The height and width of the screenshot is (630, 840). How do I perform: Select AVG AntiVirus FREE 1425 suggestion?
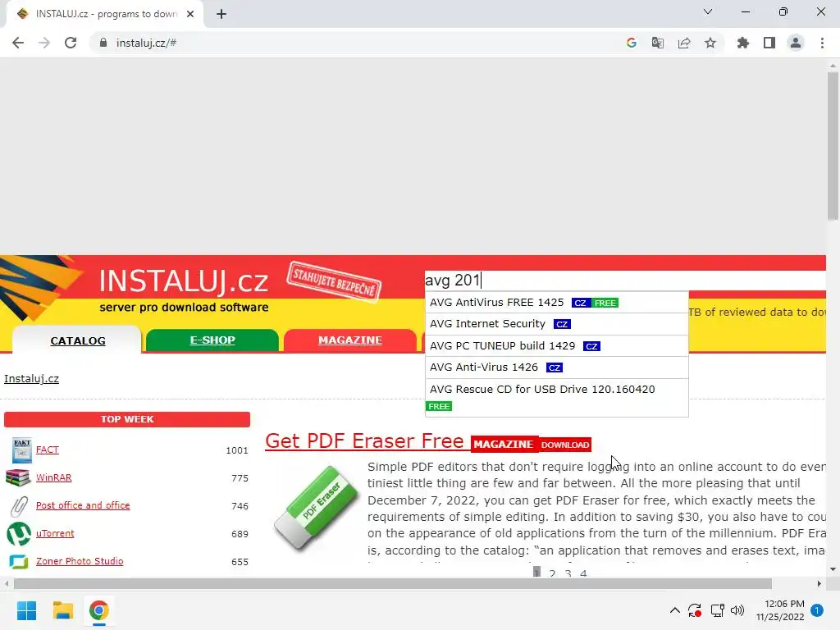557,303
